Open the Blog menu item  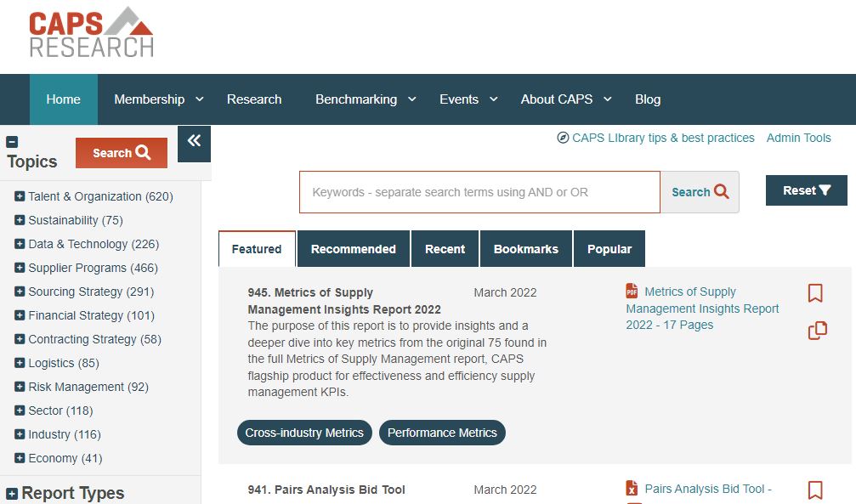648,99
